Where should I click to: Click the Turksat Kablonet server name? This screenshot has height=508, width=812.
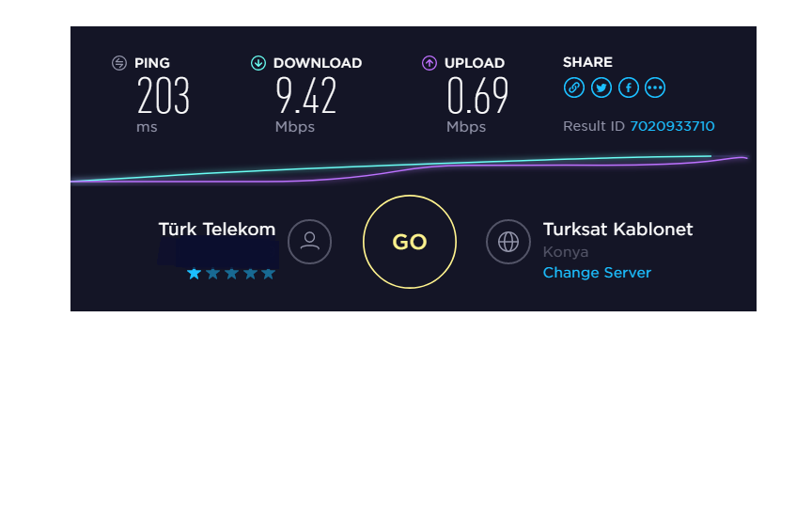point(617,230)
